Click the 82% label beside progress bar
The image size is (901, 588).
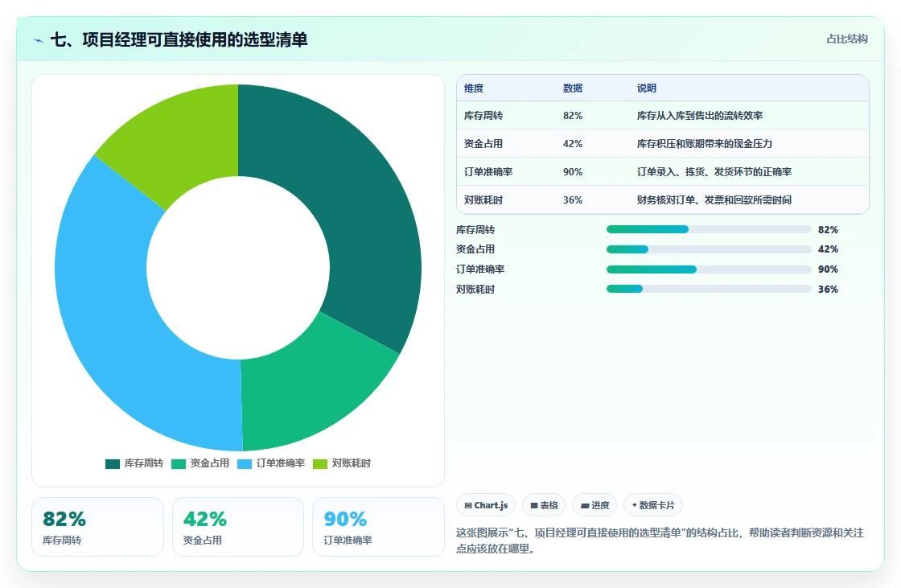click(x=828, y=229)
